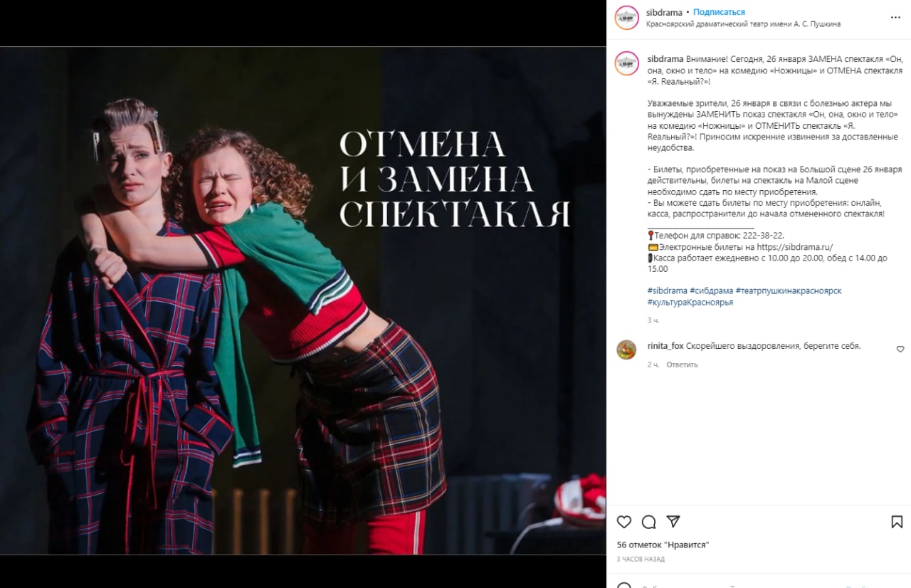Open rinita_fox username link
Screen dimensions: 911x588
[665, 346]
